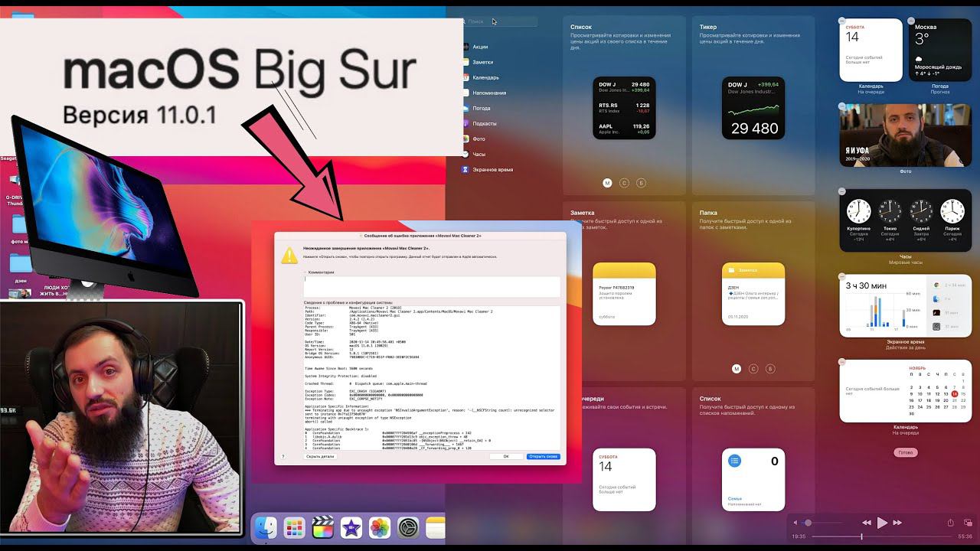Select Погода in widget app list

point(481,108)
